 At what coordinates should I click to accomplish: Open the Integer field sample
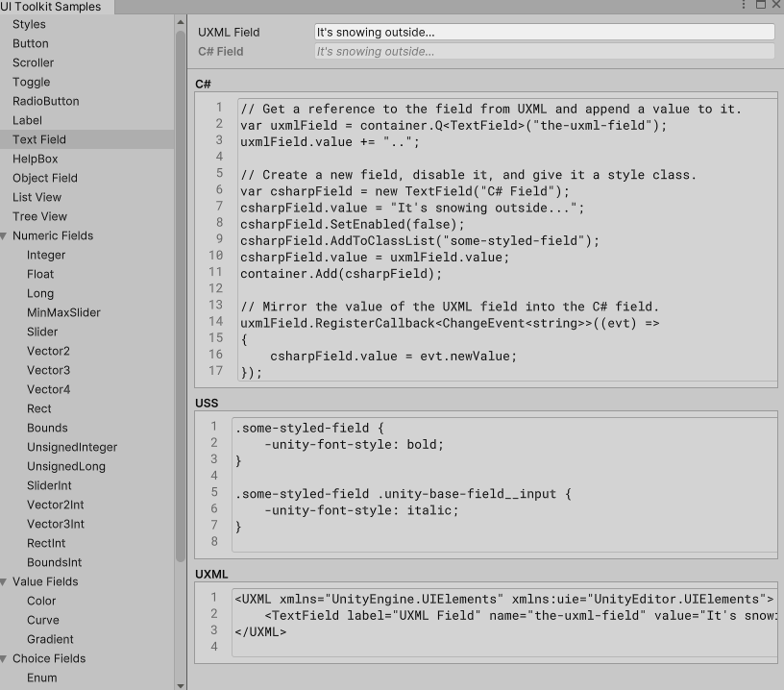click(46, 255)
